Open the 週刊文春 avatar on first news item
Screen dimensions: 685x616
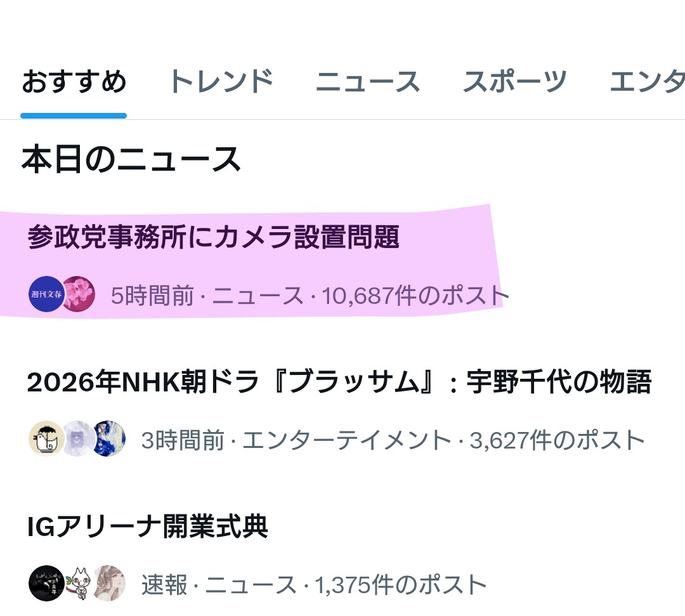(x=46, y=294)
